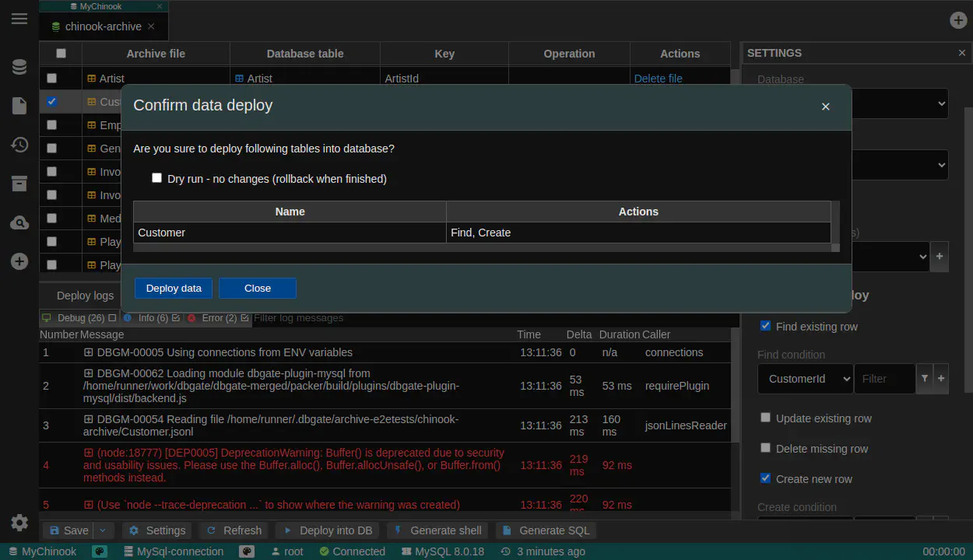Image resolution: width=973 pixels, height=560 pixels.
Task: Expand the DBGM-00005 log message
Action: tap(88, 352)
